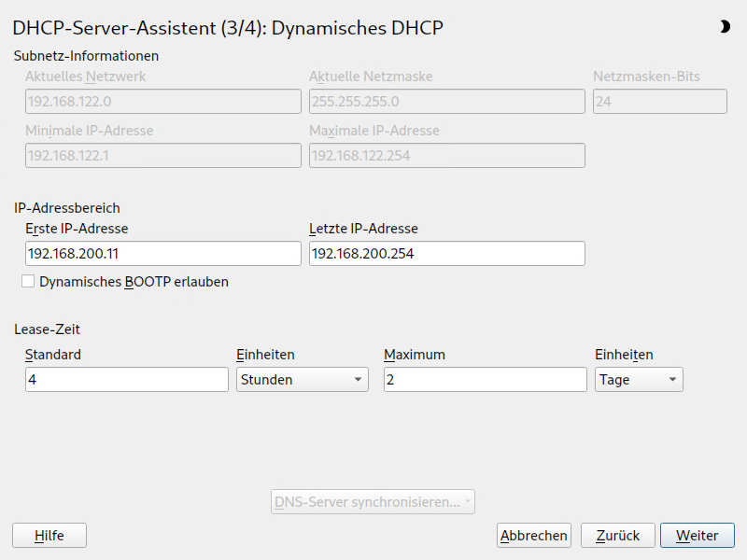Click Abbrechen to cancel the wizard
This screenshot has height=560, width=747.
click(x=534, y=535)
